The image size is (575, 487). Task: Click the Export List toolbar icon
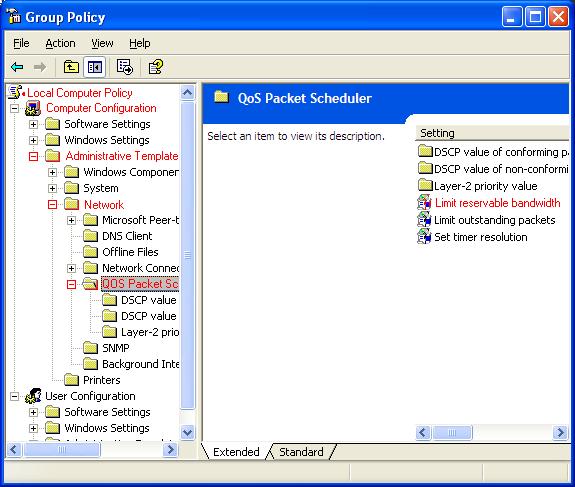click(125, 67)
